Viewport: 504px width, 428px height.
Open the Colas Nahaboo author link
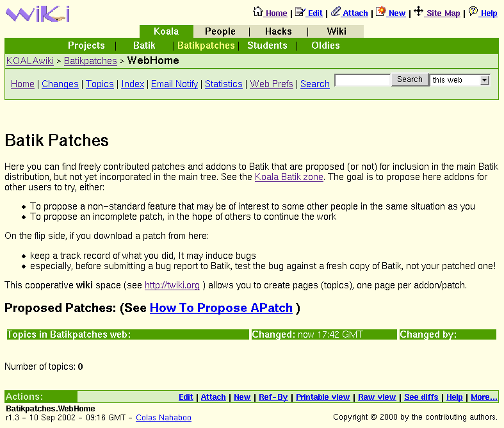pos(163,417)
